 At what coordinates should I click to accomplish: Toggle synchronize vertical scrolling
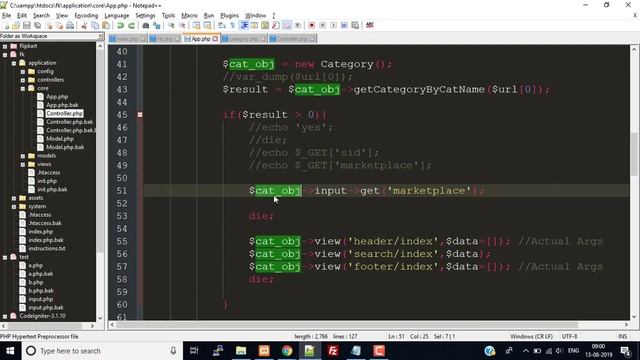(x=196, y=25)
